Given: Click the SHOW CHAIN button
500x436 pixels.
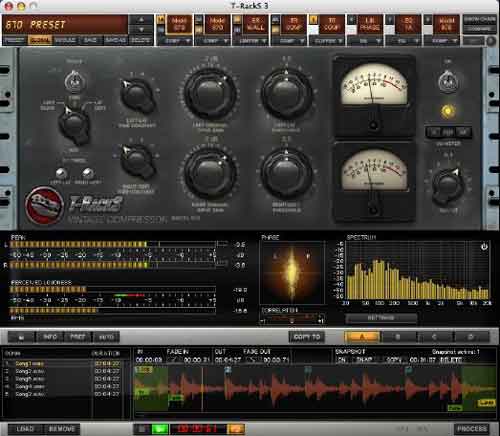Looking at the screenshot, I should click(479, 19).
